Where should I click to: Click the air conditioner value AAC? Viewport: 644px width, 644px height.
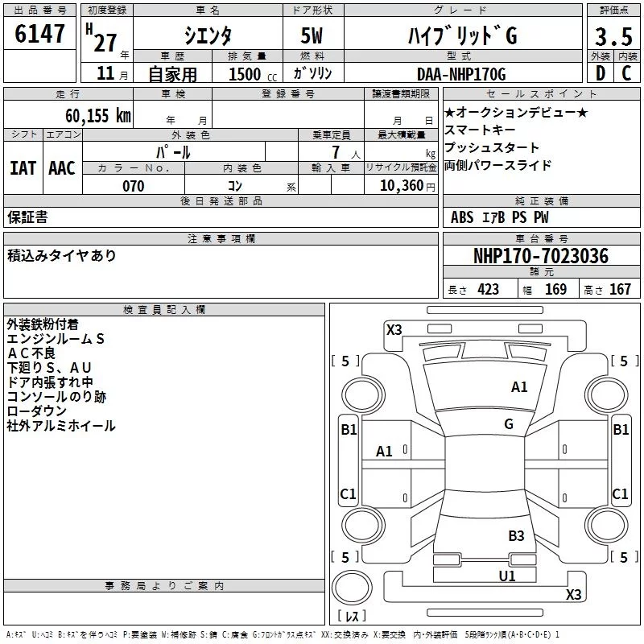(62, 168)
